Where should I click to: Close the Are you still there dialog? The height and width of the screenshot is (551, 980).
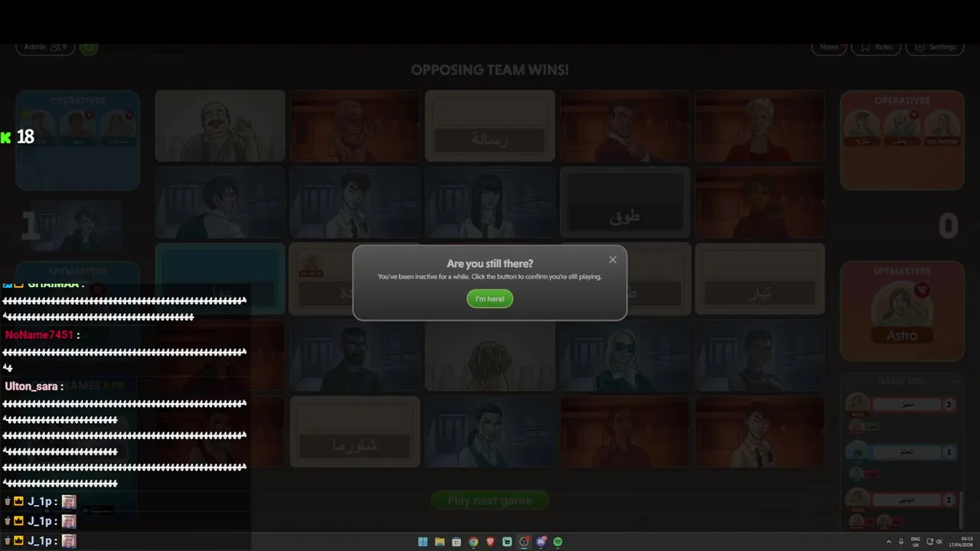tap(612, 259)
